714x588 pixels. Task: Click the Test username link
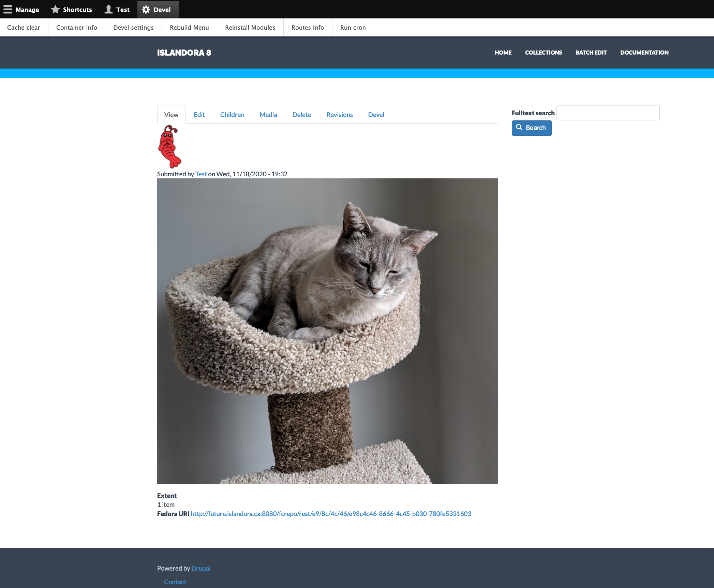click(201, 174)
